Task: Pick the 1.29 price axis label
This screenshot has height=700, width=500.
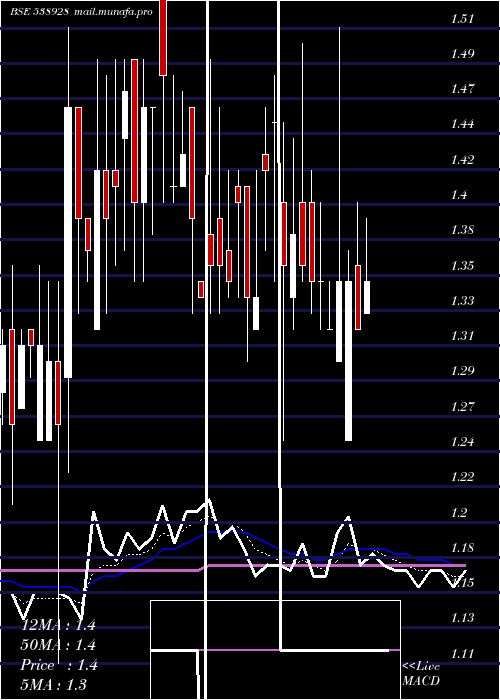Action: 462,371
